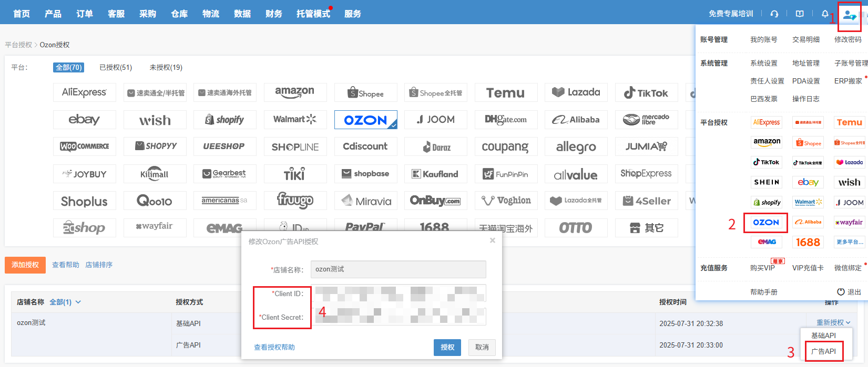Screen dimensions: 868x367
Task: Choose 基础API in the 重新授权 dropdown menu
Action: [x=824, y=335]
